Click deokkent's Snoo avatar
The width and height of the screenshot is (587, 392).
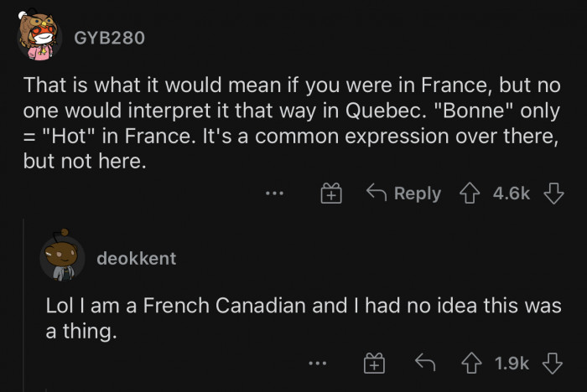tap(62, 257)
